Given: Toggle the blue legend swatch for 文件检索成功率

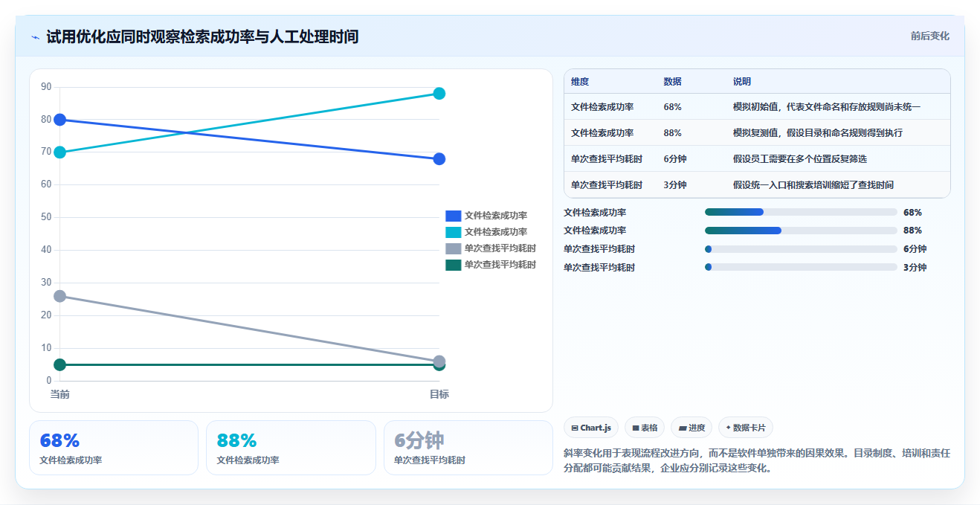Looking at the screenshot, I should point(454,216).
